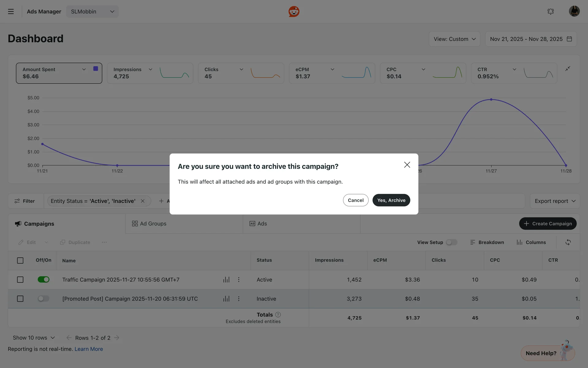Switch to the Ads tab
Image resolution: width=588 pixels, height=368 pixels.
258,224
